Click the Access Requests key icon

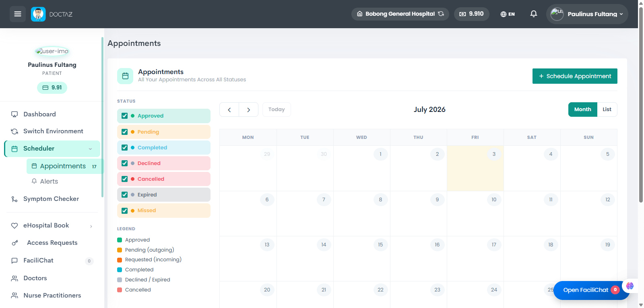[14, 243]
